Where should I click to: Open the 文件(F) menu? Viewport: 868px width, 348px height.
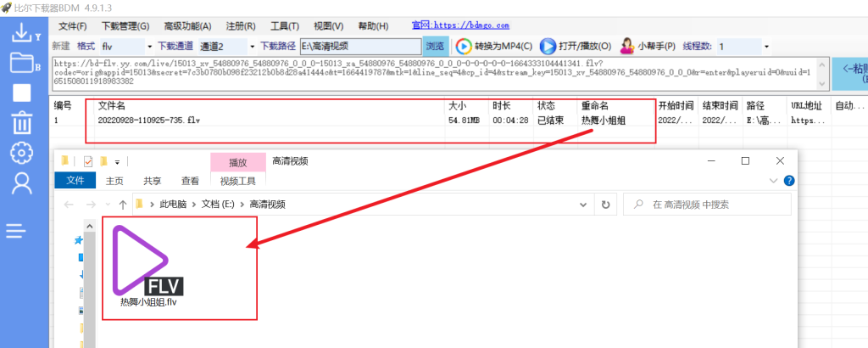[73, 26]
